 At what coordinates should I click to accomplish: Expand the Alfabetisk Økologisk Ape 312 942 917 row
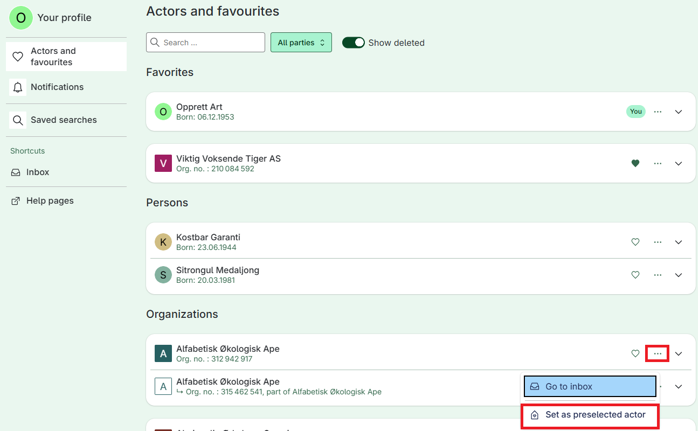click(678, 354)
